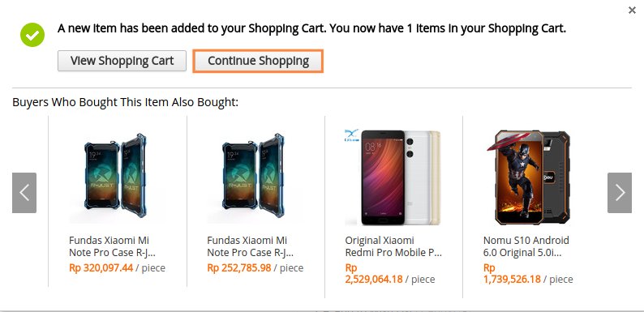The width and height of the screenshot is (644, 312).
Task: Click the Rp 252,785.98 price
Action: [x=239, y=268]
